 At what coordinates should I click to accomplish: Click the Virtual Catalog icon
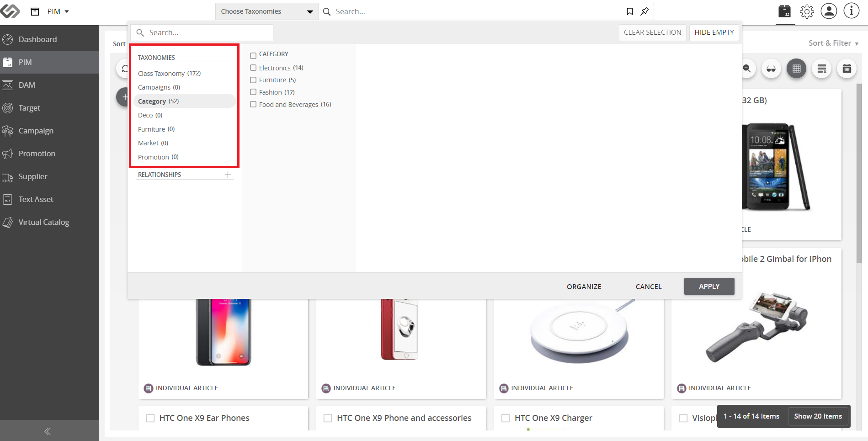pos(7,222)
